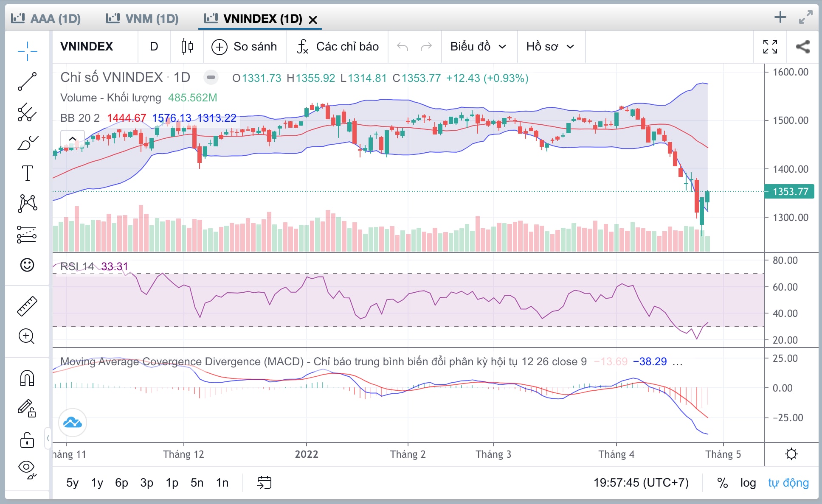Screen dimensions: 822x504
Task: Select the 3p time range
Action: point(147,482)
